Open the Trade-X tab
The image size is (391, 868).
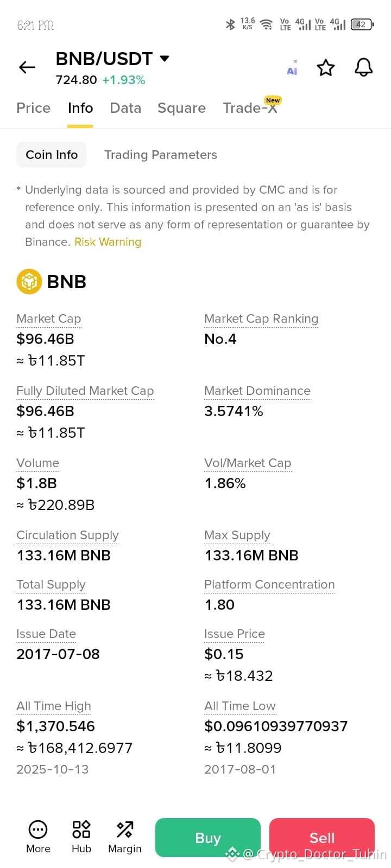(251, 107)
